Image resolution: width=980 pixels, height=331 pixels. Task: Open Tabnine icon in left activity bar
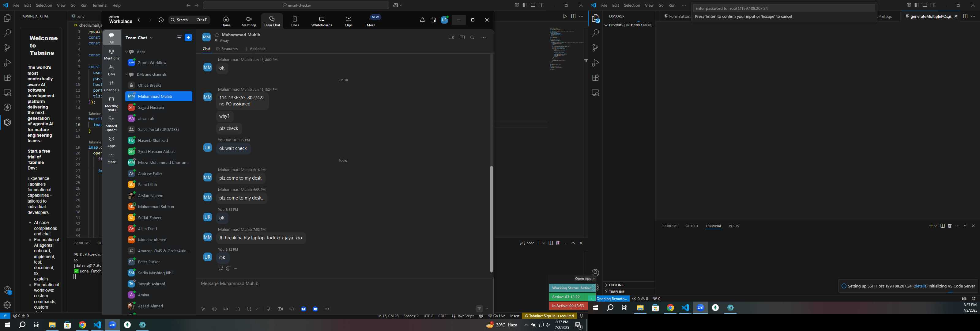click(7, 122)
